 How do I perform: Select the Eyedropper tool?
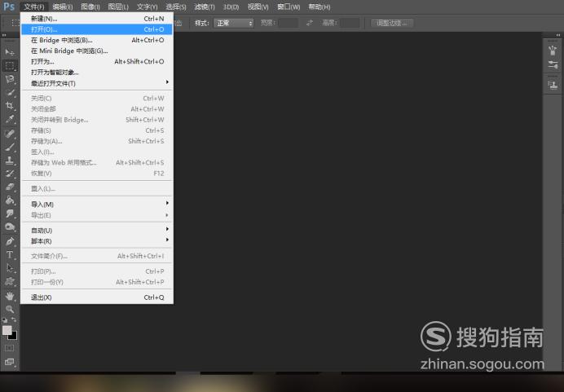pos(10,119)
